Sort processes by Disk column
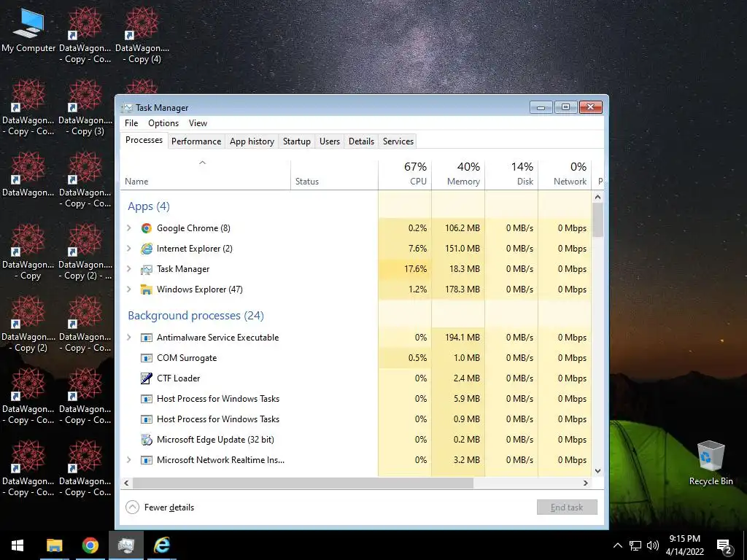This screenshot has height=560, width=747. tap(511, 175)
